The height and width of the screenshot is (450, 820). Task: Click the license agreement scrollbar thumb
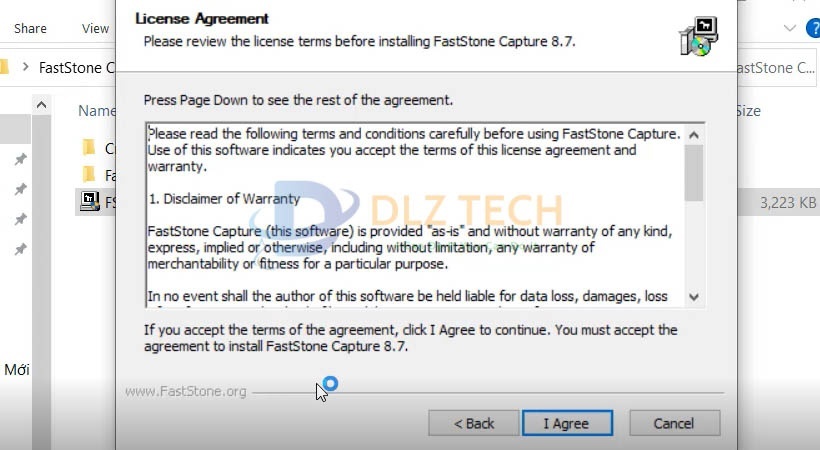(694, 173)
